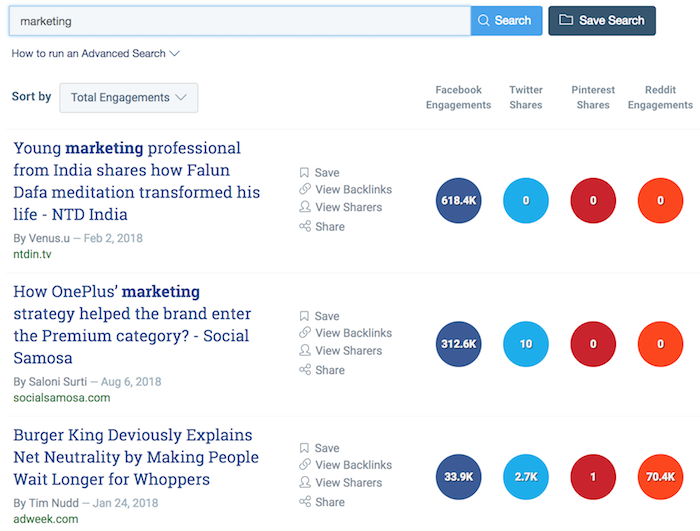Share the OnePlus Social Samosa article
Viewport: 700px width, 531px height.
click(x=322, y=370)
